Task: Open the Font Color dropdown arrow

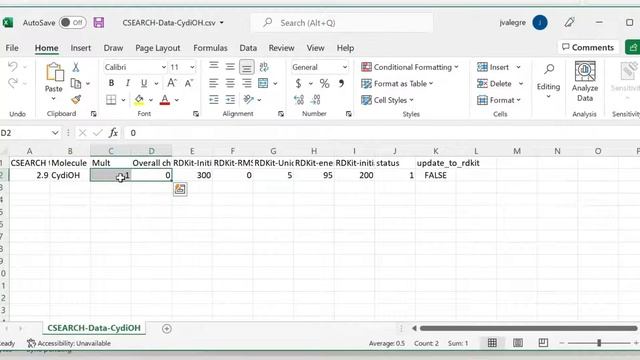Action: [x=177, y=100]
